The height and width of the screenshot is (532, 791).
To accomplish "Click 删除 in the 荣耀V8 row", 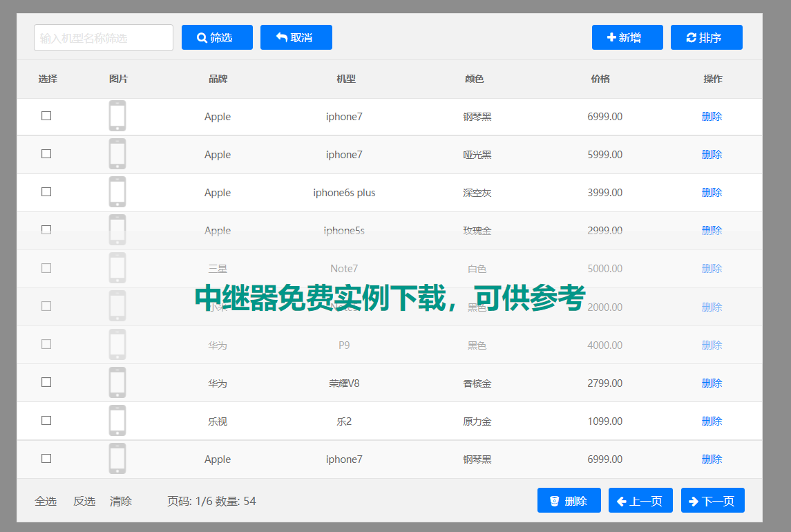I will (712, 383).
